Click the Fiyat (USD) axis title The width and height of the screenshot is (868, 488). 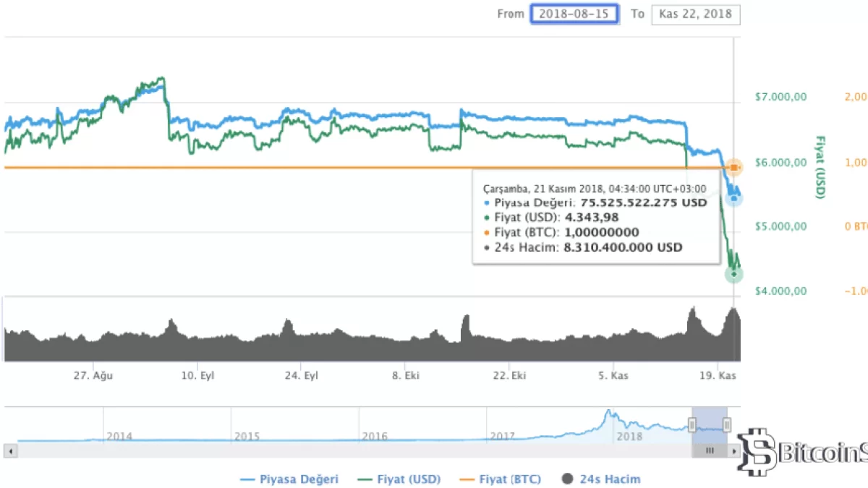pos(820,168)
